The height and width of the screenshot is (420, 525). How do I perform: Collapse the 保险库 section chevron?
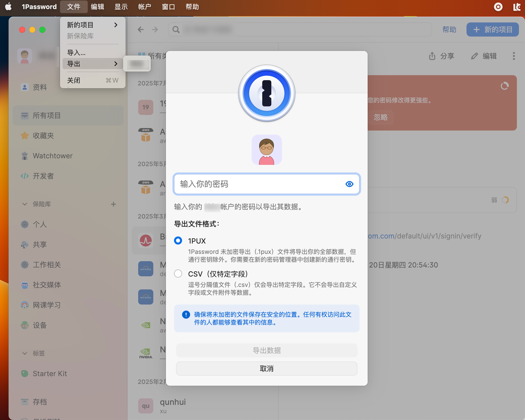pyautogui.click(x=24, y=204)
